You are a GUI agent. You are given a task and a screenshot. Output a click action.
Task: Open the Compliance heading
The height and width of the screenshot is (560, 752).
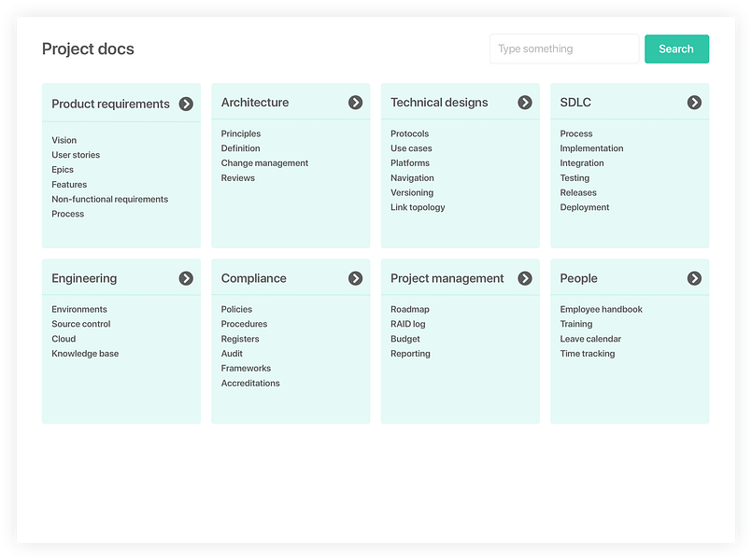click(253, 278)
